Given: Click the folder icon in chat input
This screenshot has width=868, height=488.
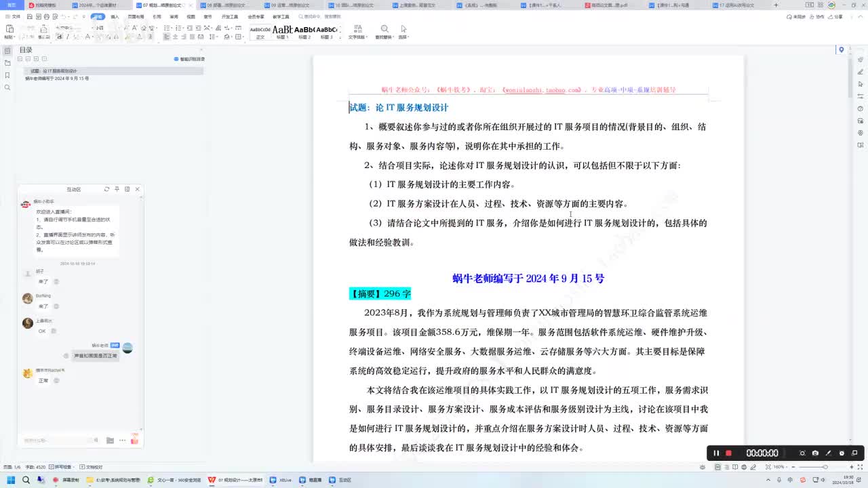Looking at the screenshot, I should (x=110, y=441).
